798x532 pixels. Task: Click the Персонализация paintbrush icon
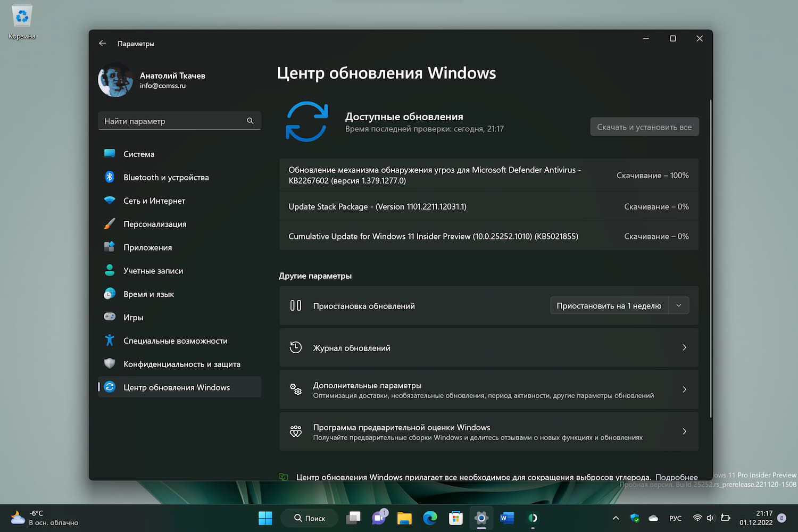[x=110, y=224]
